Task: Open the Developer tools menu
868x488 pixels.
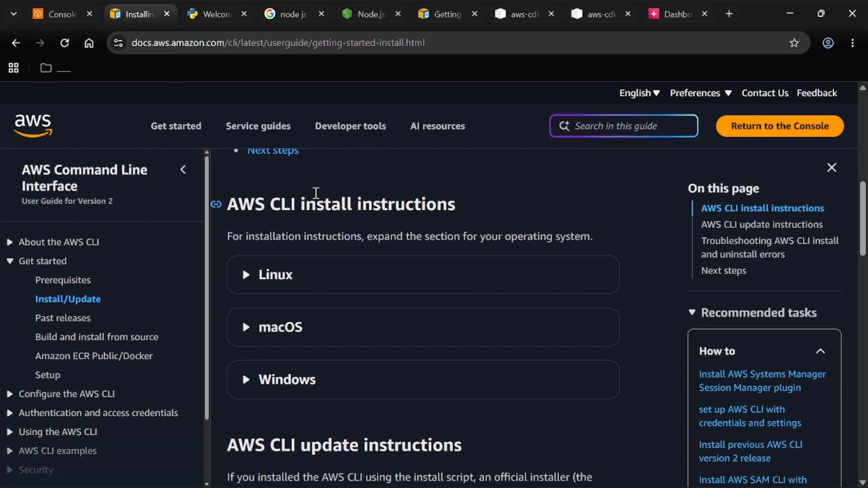Action: pyautogui.click(x=350, y=126)
